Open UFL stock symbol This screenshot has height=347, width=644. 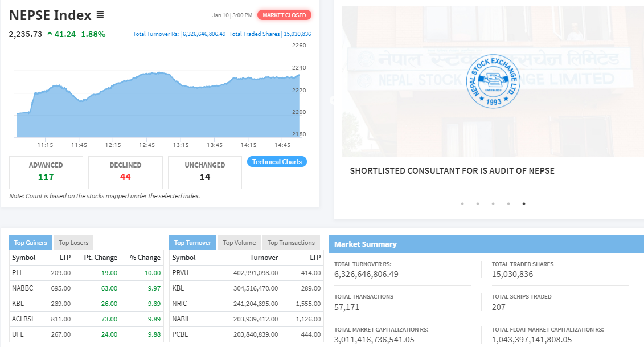pyautogui.click(x=18, y=334)
